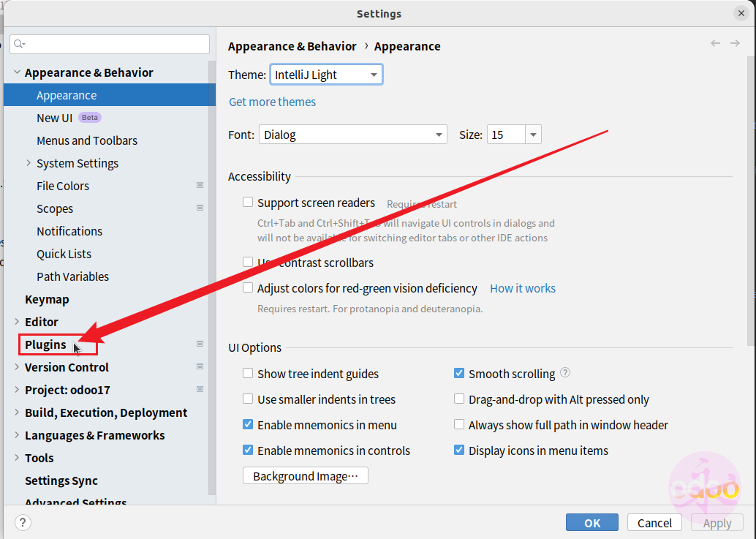The image size is (756, 539).
Task: Uncheck Display icons in menu items
Action: pyautogui.click(x=459, y=450)
